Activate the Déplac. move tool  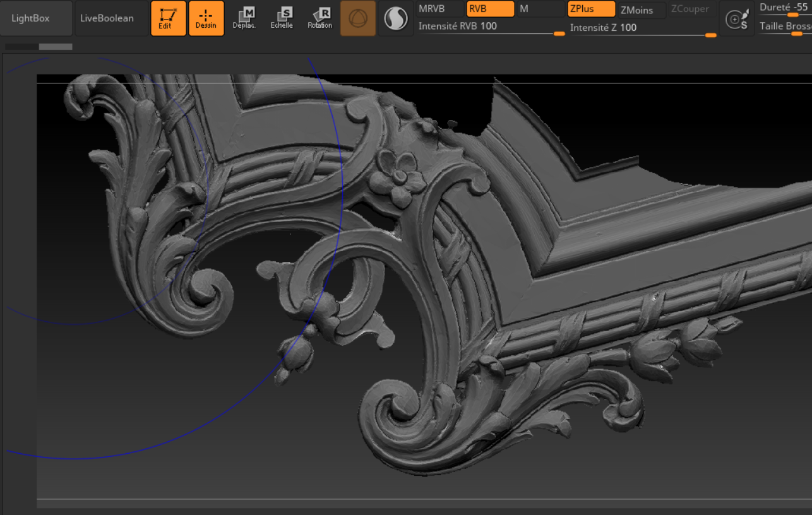244,18
